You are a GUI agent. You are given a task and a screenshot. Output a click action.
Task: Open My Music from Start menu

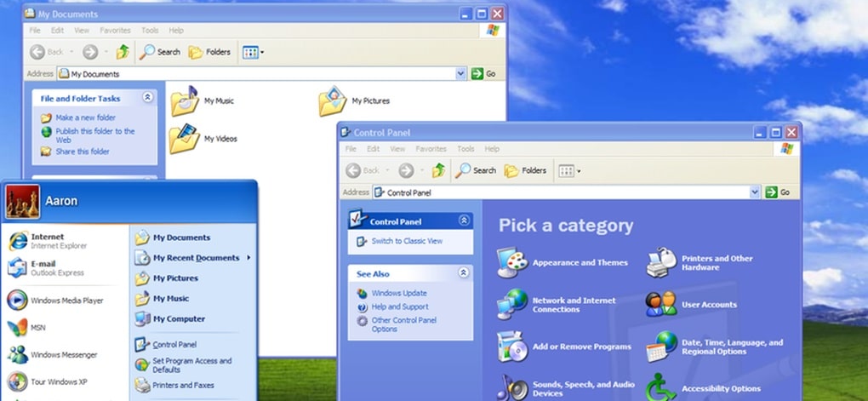click(x=163, y=298)
